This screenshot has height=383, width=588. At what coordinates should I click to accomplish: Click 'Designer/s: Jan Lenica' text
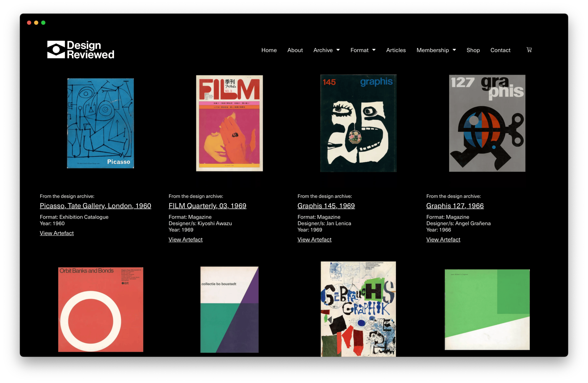[x=324, y=224]
